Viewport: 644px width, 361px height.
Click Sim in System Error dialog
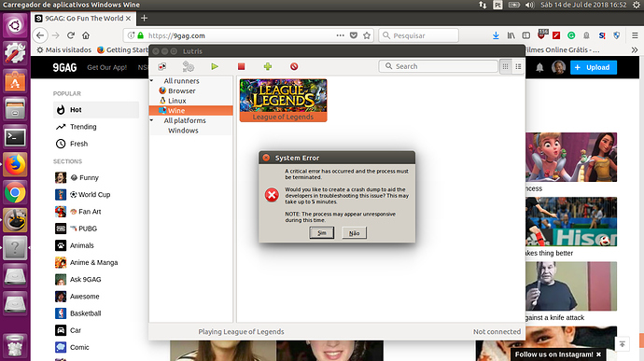(x=322, y=233)
